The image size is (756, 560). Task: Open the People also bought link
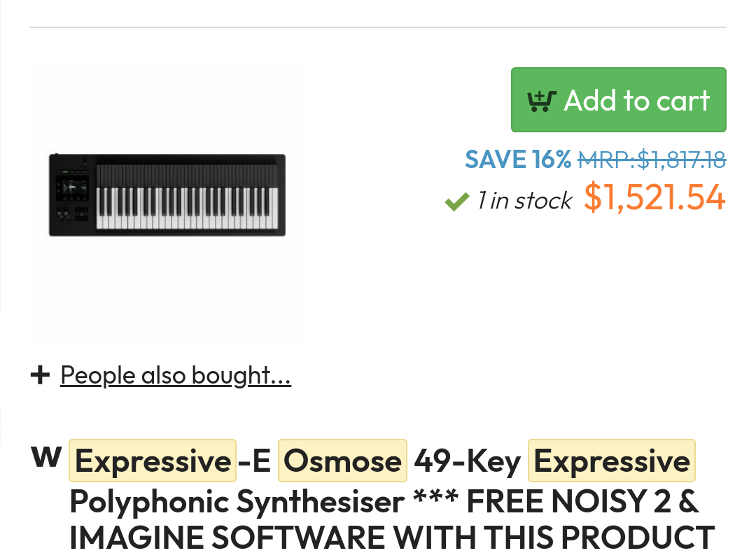click(175, 375)
